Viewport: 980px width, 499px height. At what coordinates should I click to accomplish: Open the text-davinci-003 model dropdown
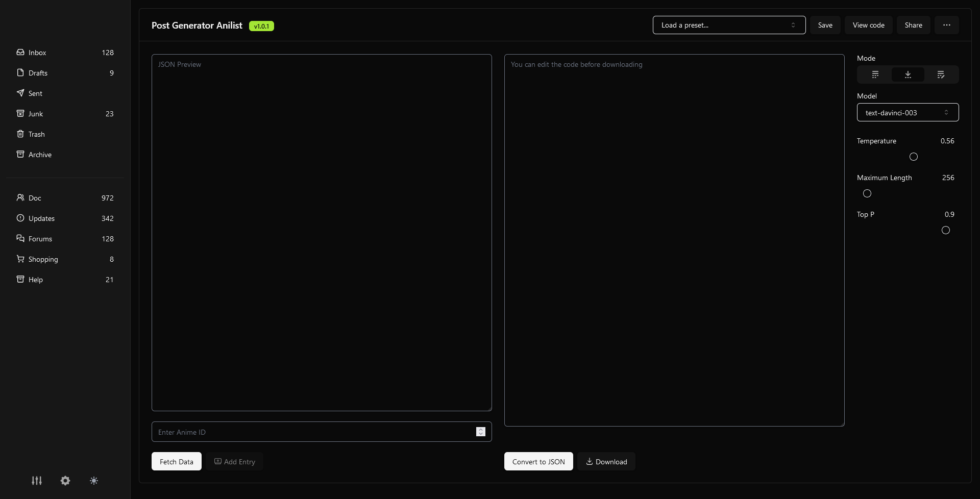click(908, 112)
